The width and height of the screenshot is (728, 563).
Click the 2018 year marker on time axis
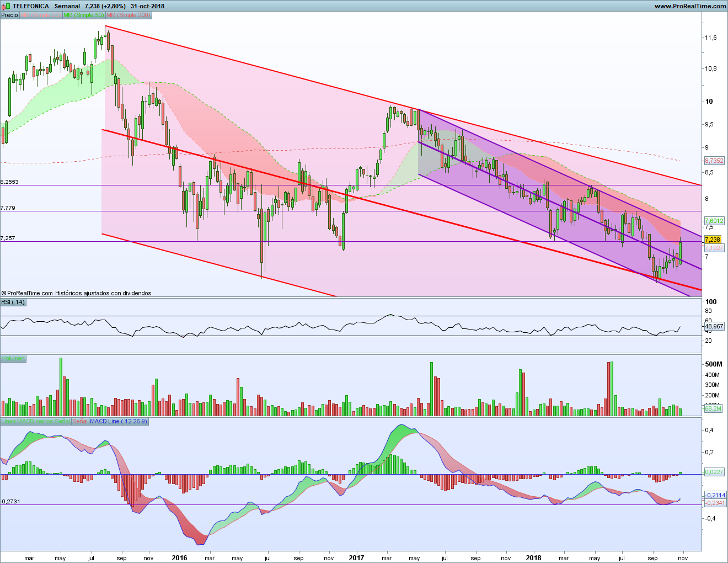click(x=533, y=558)
